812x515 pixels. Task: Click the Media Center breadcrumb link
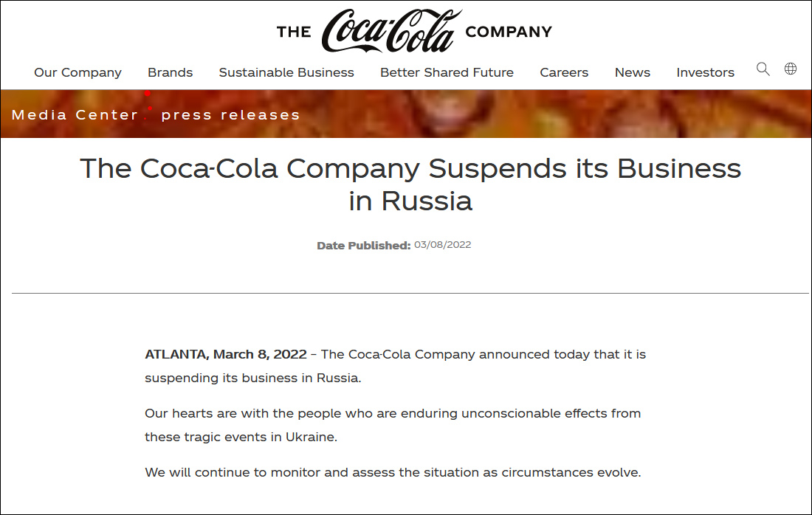(x=75, y=115)
